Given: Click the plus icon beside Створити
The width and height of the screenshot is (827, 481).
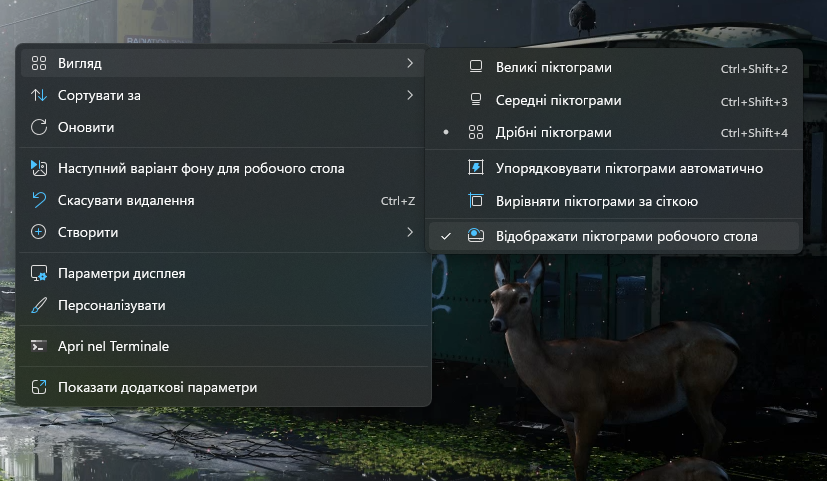Looking at the screenshot, I should click(x=39, y=233).
